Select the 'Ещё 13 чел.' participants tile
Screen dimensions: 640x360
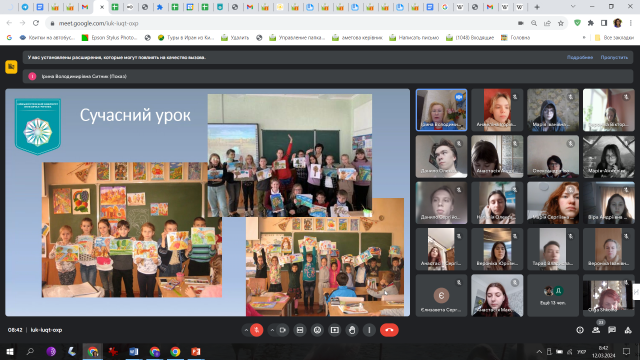pyautogui.click(x=553, y=296)
